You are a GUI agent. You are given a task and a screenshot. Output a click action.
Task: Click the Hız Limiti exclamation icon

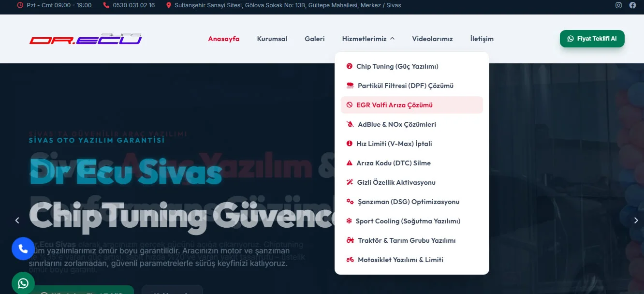pyautogui.click(x=350, y=144)
